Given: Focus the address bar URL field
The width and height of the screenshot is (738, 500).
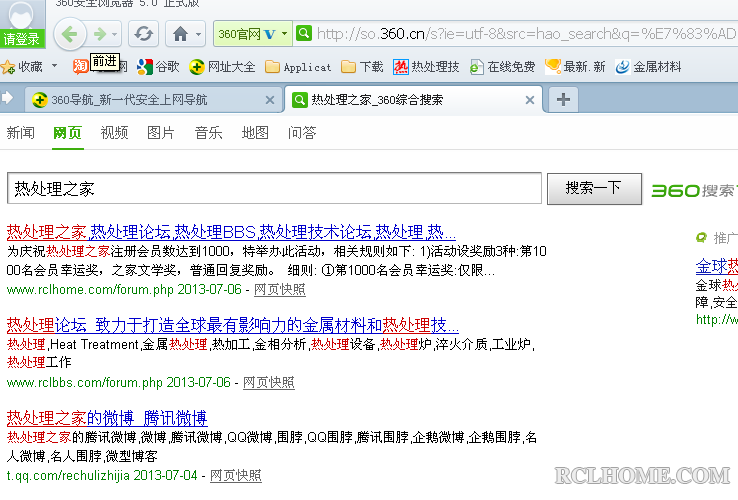Looking at the screenshot, I should 527,34.
